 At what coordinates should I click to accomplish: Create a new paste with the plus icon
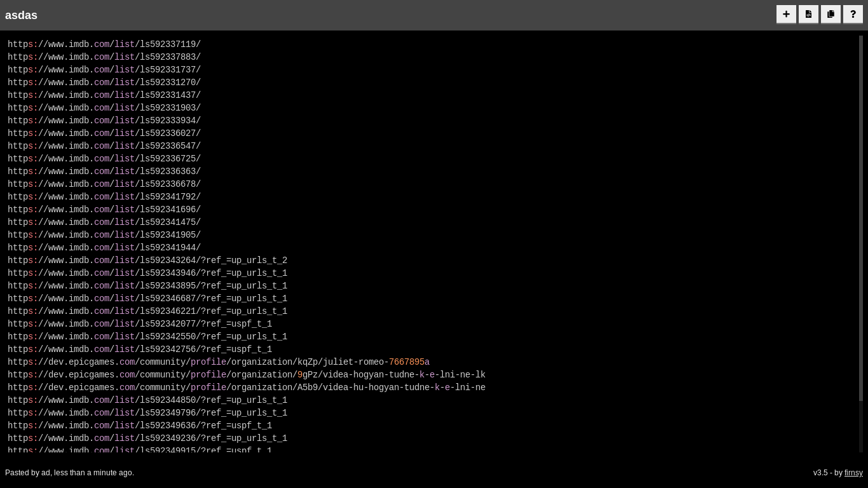(786, 14)
